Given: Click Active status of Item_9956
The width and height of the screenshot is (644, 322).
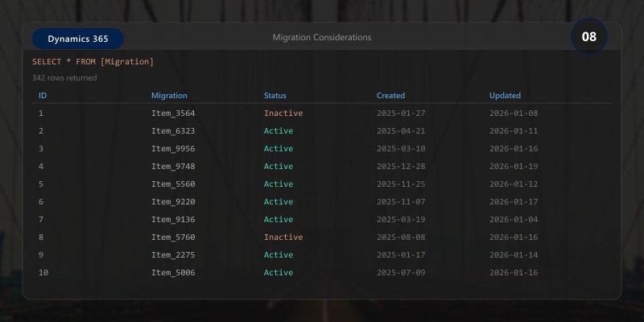Looking at the screenshot, I should point(279,148).
